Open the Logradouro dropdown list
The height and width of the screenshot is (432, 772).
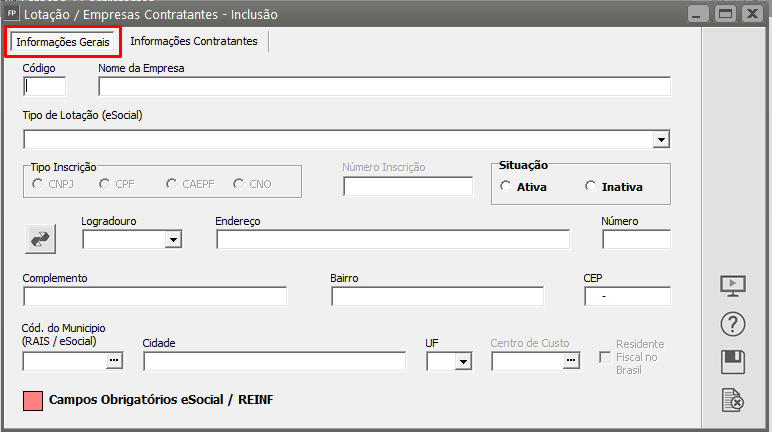pos(173,239)
